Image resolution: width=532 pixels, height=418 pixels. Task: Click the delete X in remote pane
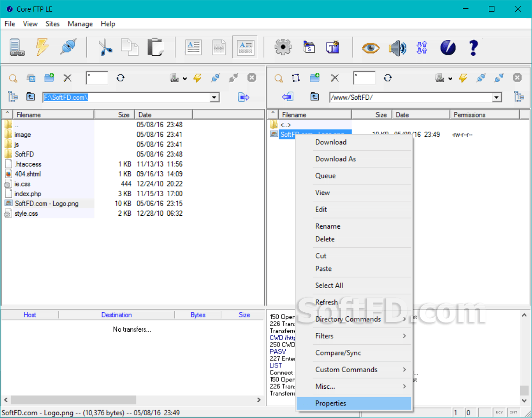[x=334, y=78]
